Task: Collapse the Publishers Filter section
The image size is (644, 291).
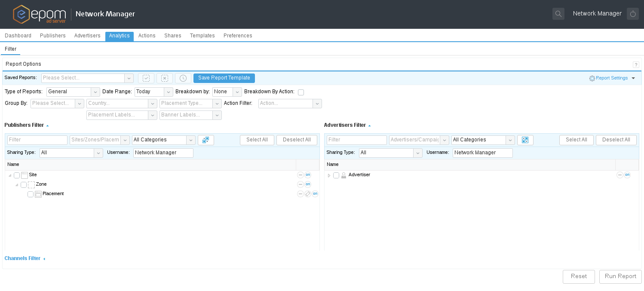Action: pos(47,126)
